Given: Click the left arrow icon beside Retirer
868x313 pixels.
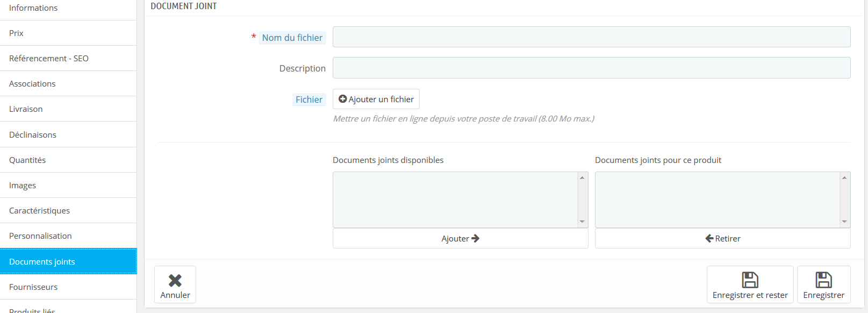Looking at the screenshot, I should point(709,238).
